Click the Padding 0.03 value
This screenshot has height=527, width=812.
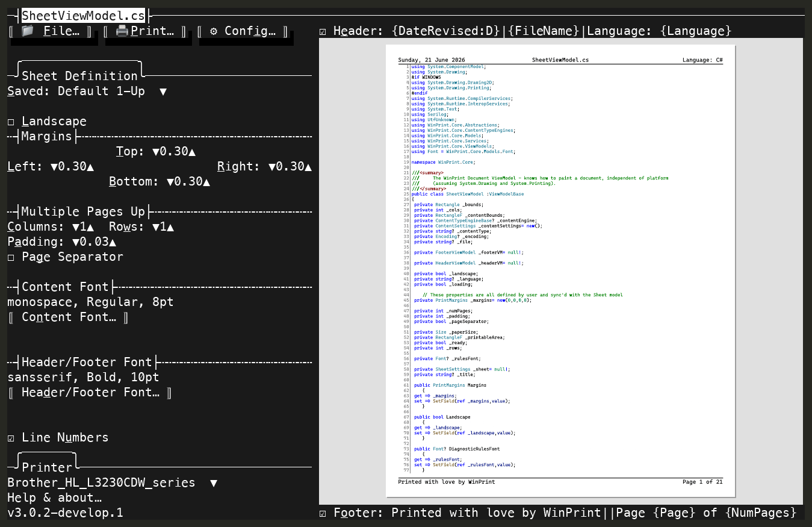(x=94, y=242)
